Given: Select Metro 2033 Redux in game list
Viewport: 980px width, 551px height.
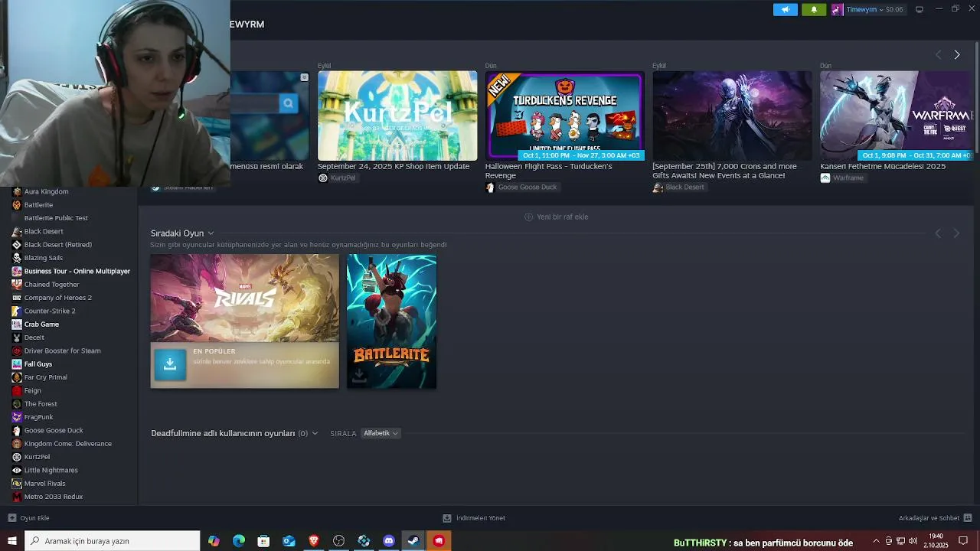Looking at the screenshot, I should tap(53, 497).
